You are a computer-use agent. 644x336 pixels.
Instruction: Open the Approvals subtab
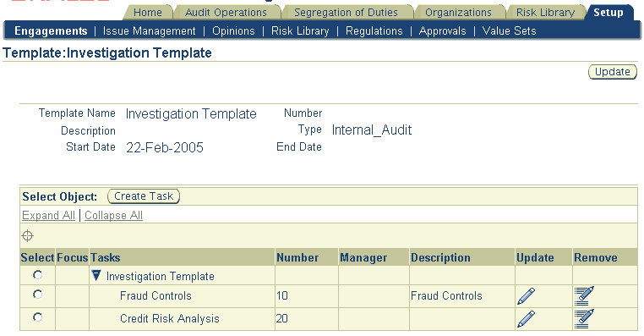click(442, 31)
